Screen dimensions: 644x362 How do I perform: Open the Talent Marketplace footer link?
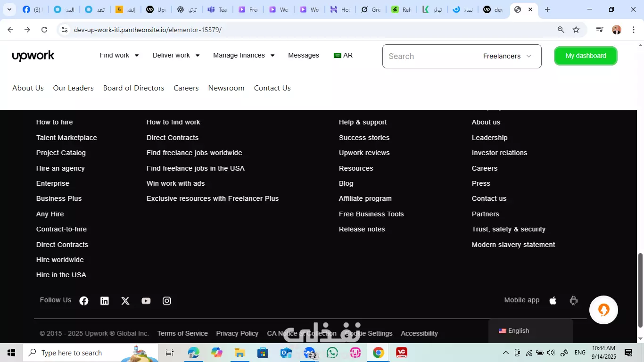pos(66,138)
